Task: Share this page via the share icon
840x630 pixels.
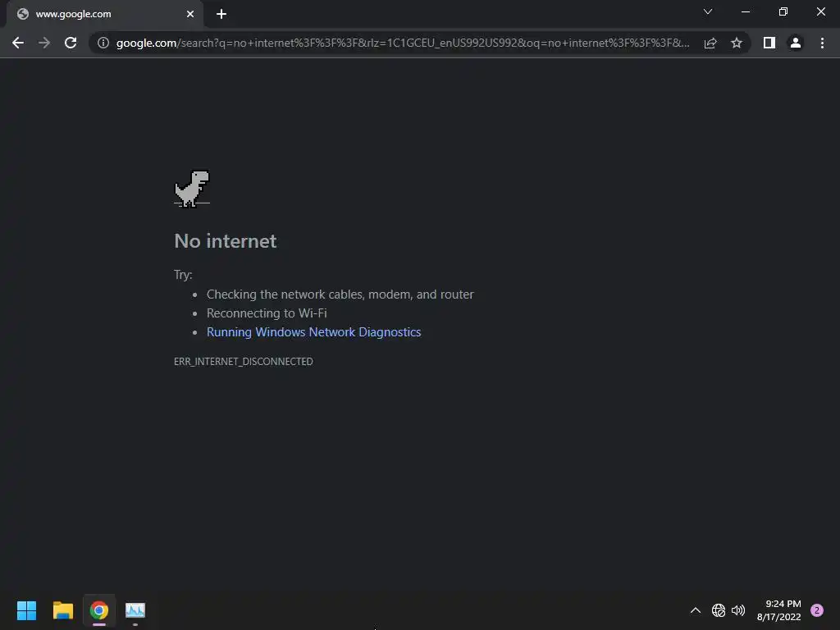Action: click(x=710, y=43)
